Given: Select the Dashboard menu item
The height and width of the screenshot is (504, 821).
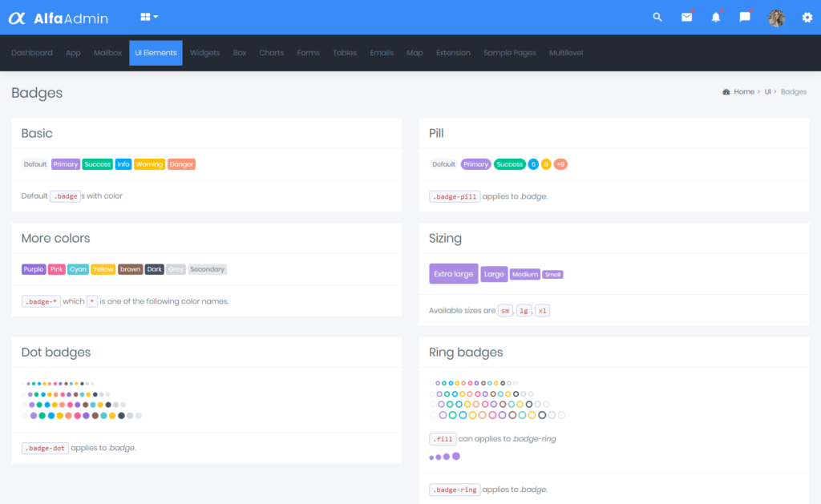Looking at the screenshot, I should [x=32, y=52].
